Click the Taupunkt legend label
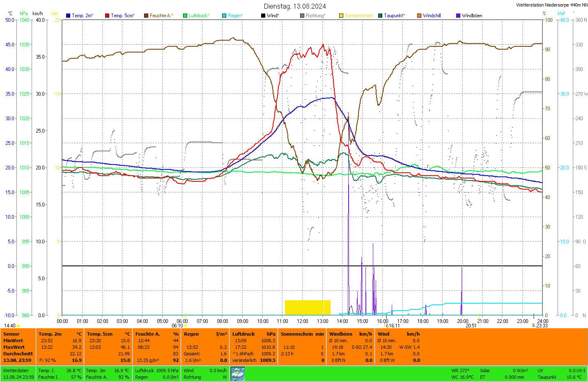This screenshot has height=382, width=588. click(394, 16)
